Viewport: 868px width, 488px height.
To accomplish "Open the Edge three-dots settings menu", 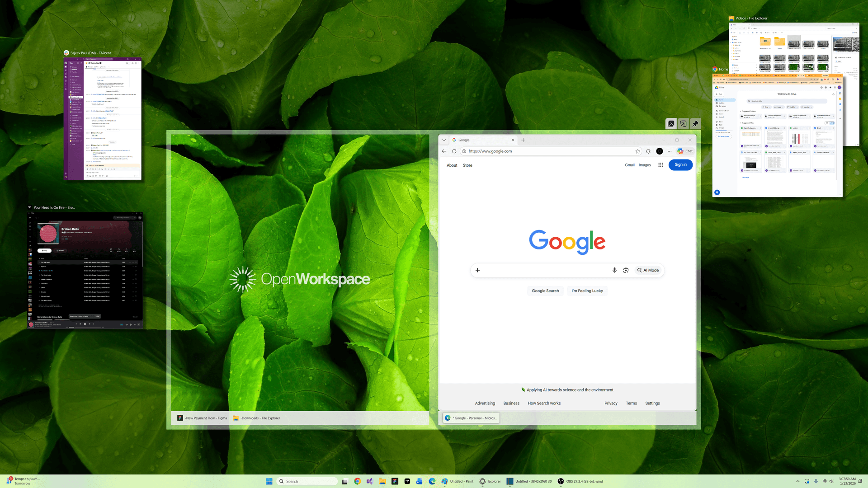I will 670,151.
